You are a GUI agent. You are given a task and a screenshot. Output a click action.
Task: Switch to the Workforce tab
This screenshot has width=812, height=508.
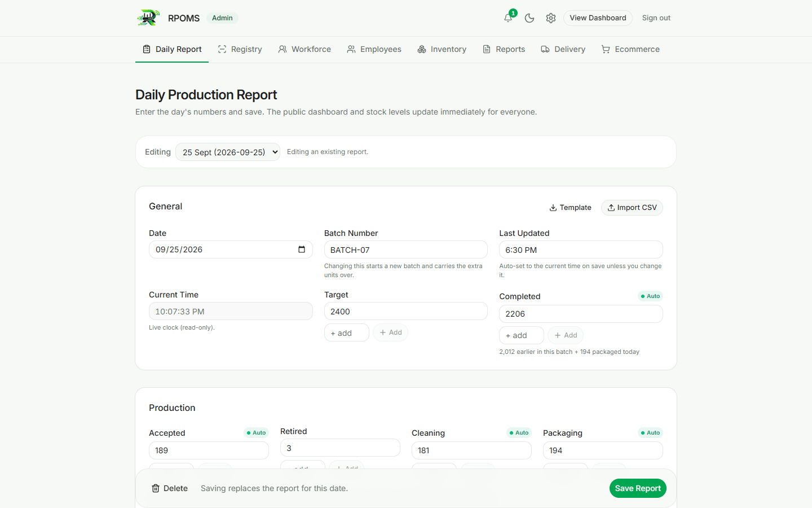pos(304,49)
